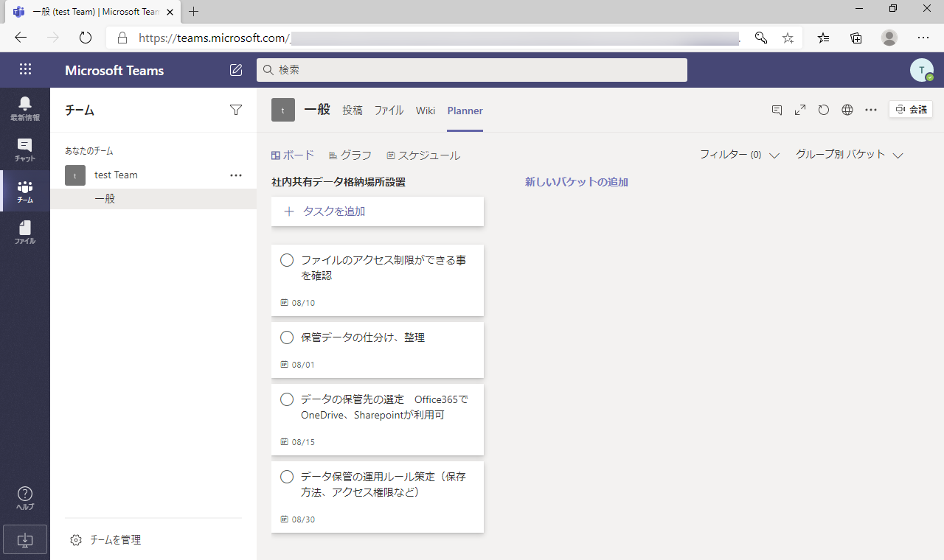This screenshot has height=560, width=944.
Task: Click the profile avatar in header
Action: coord(922,70)
